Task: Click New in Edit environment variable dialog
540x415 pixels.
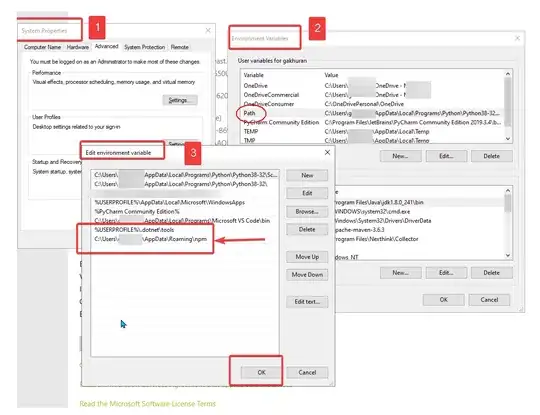Action: 307,175
